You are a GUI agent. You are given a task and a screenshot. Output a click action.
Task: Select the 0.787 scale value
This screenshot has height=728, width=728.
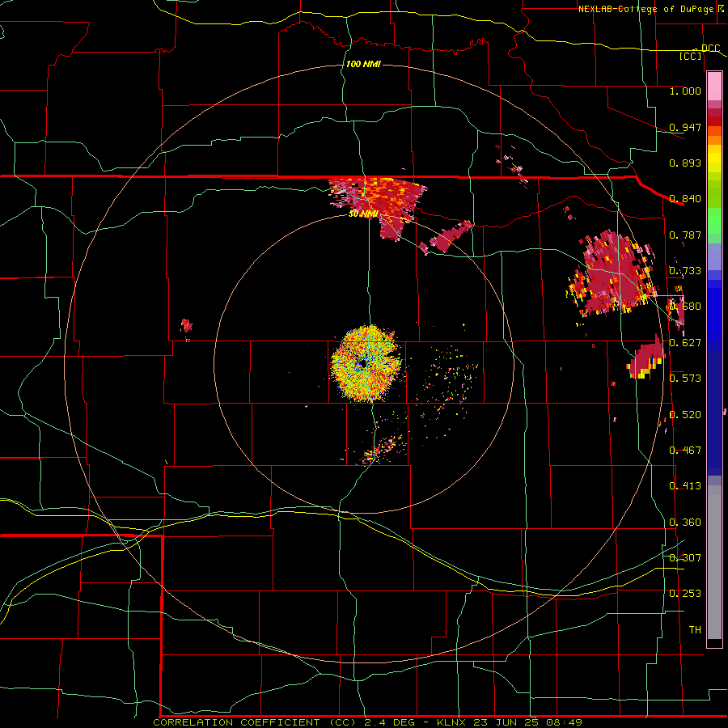coord(685,235)
